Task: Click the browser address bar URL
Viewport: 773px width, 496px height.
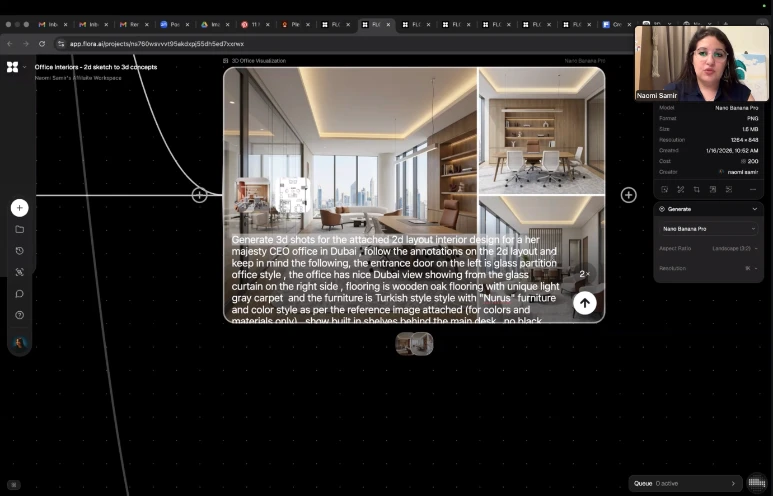Action: click(156, 44)
